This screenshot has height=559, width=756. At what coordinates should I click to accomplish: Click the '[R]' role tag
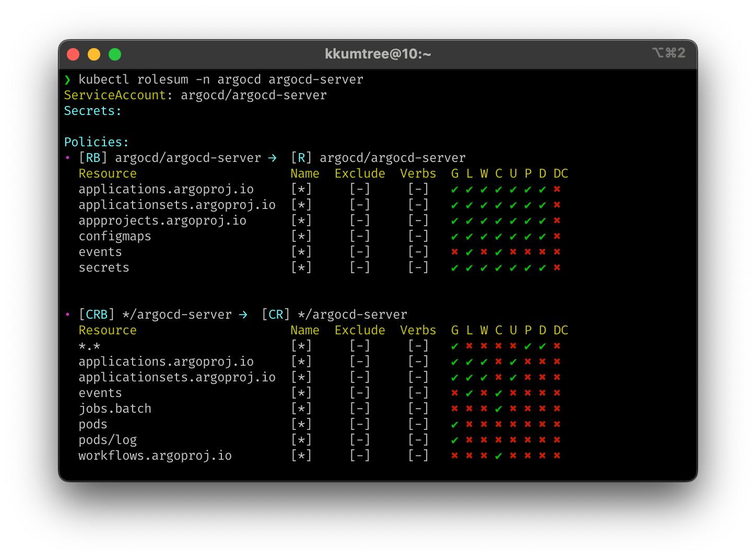tap(301, 158)
